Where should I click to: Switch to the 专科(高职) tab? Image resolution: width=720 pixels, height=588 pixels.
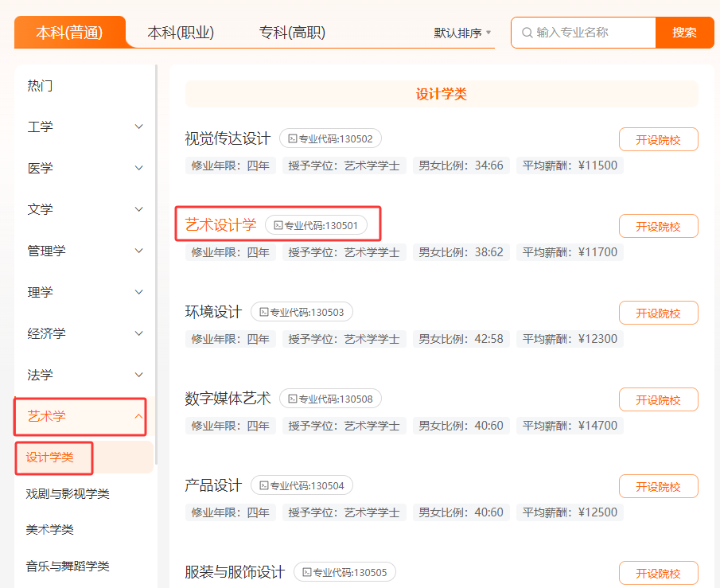(292, 33)
